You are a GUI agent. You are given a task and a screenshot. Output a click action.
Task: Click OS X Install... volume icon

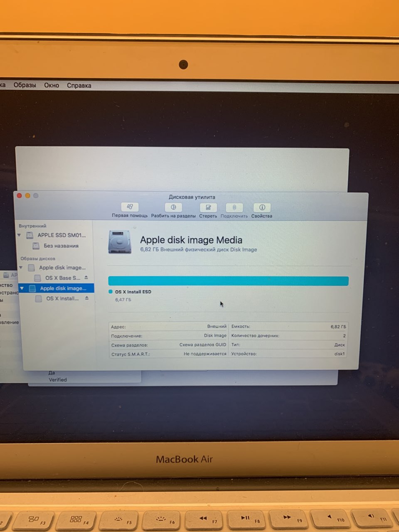coord(39,298)
